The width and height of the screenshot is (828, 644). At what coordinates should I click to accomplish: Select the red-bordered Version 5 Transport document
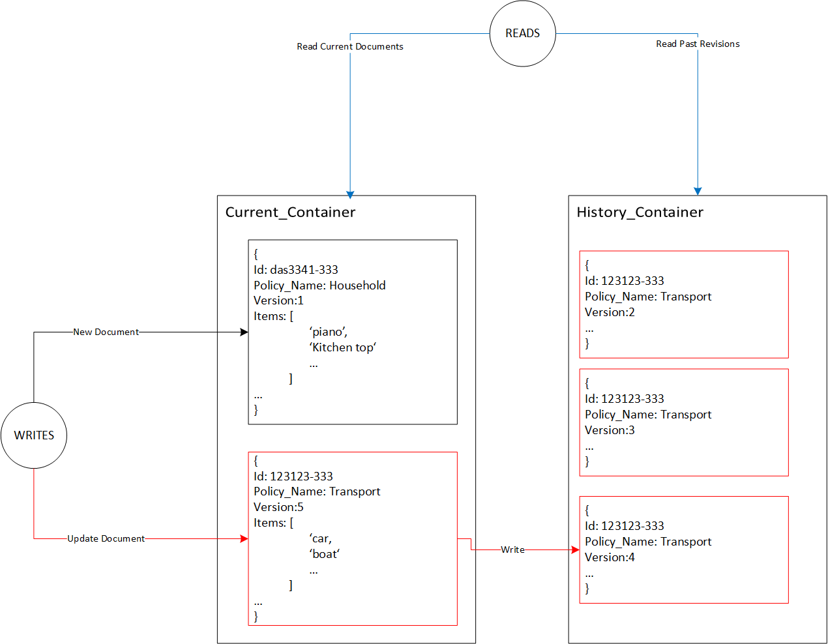pos(352,537)
